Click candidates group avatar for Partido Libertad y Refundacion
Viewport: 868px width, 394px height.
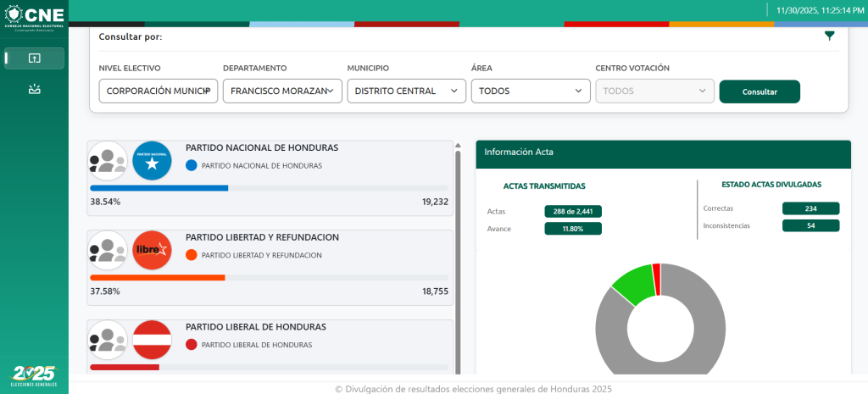[108, 251]
